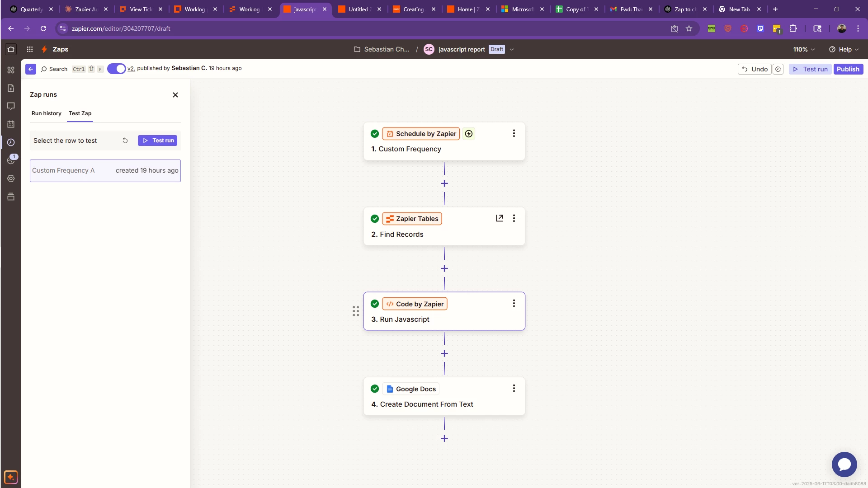
Task: Open the Sebastian Ch... folder breadcrumb
Action: click(x=382, y=49)
